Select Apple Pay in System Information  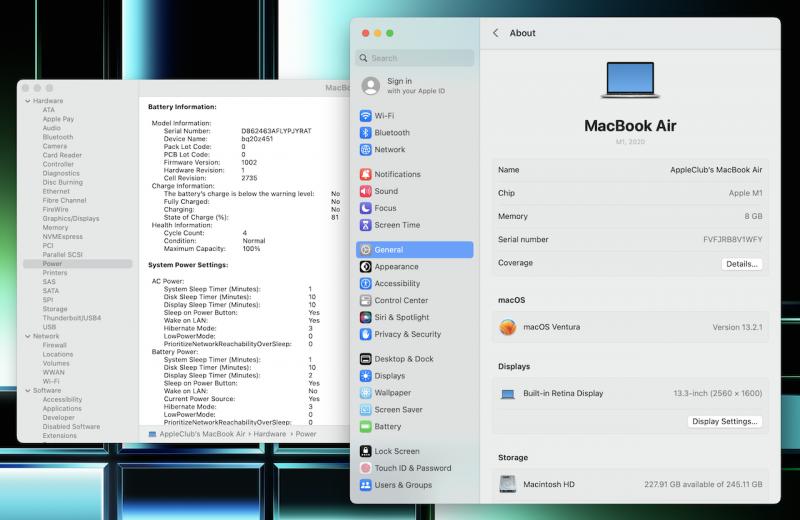58,119
